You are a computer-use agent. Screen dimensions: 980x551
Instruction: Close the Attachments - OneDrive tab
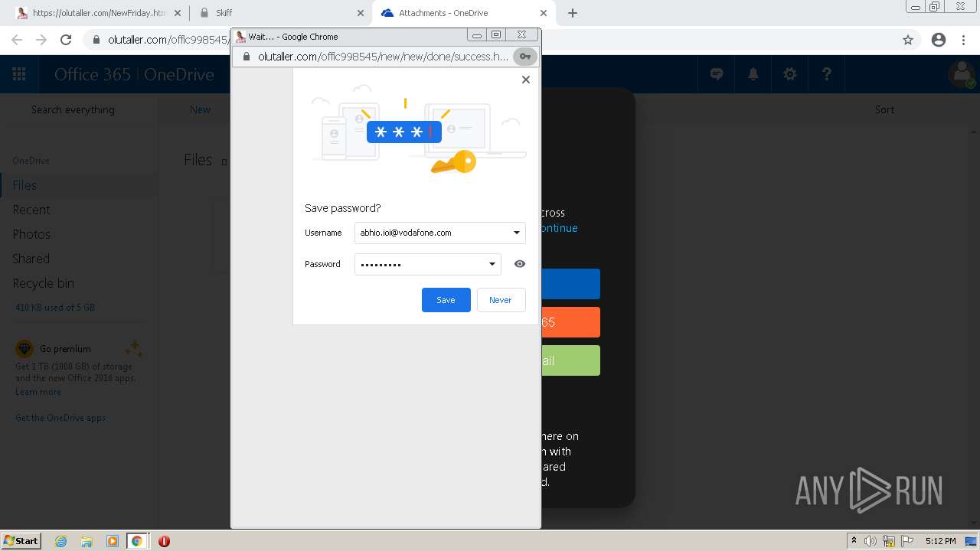(x=544, y=13)
